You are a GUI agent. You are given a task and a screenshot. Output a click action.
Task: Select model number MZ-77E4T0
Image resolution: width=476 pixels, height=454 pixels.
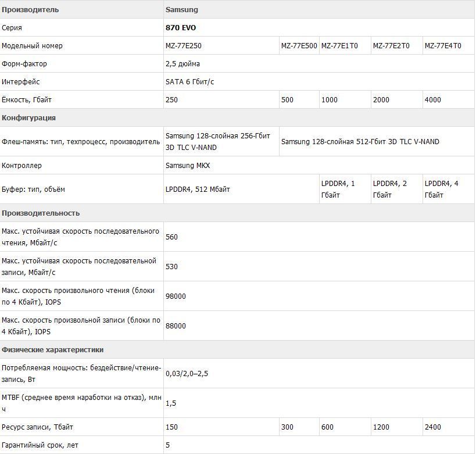tap(443, 46)
